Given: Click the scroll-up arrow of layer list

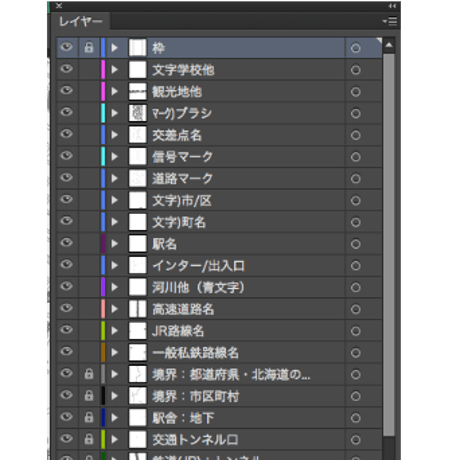Looking at the screenshot, I should 389,45.
